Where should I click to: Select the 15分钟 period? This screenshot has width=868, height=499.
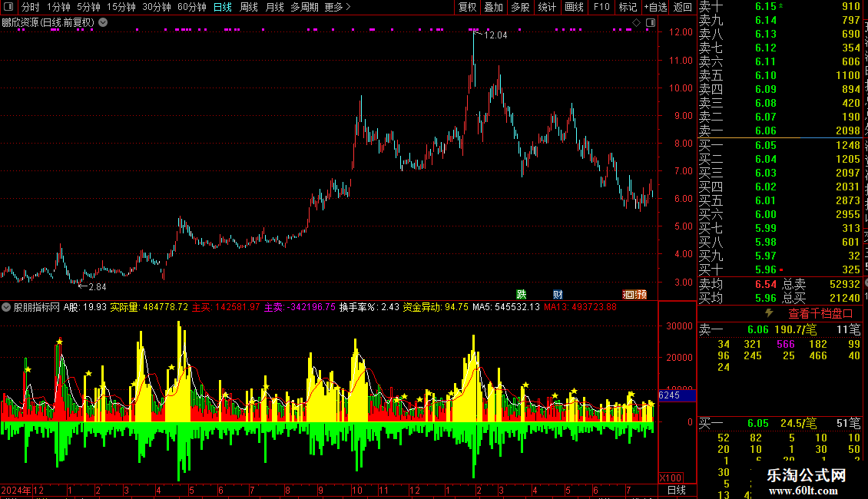121,7
